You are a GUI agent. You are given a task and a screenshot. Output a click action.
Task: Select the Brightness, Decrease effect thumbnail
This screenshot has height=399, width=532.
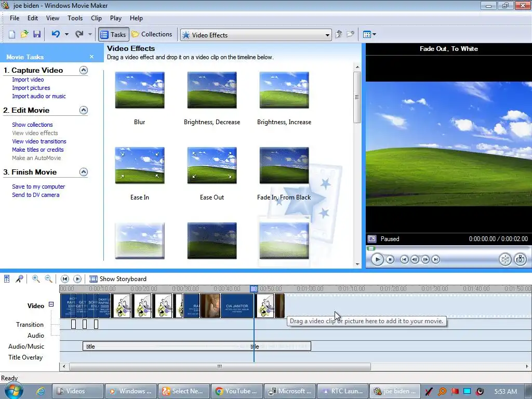point(212,90)
